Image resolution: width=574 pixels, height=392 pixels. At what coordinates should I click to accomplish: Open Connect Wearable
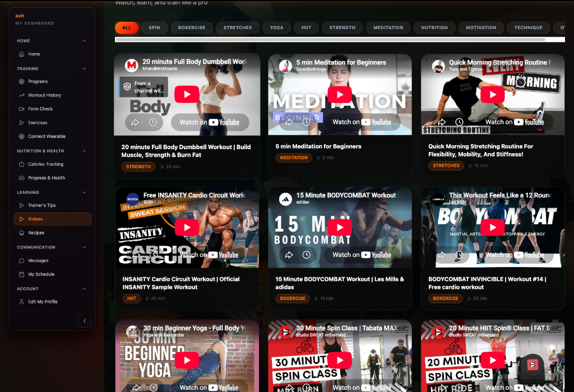click(52, 136)
